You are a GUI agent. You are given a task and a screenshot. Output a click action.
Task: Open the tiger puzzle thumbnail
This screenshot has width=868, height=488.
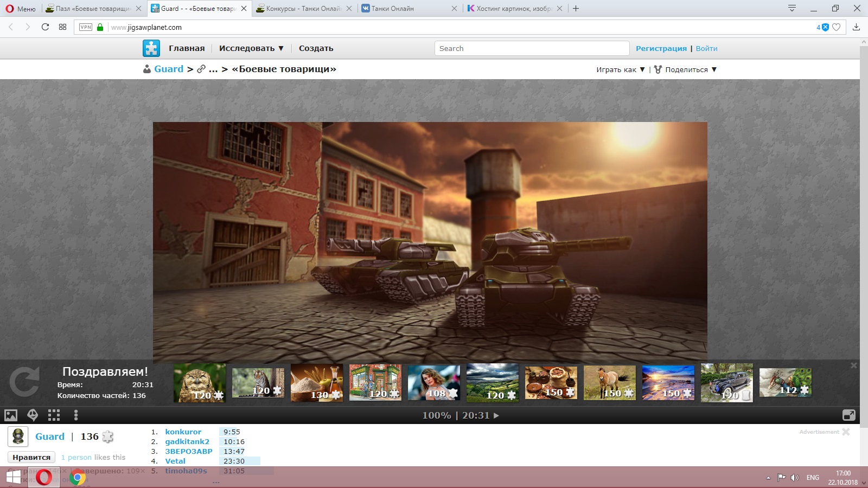(x=258, y=383)
